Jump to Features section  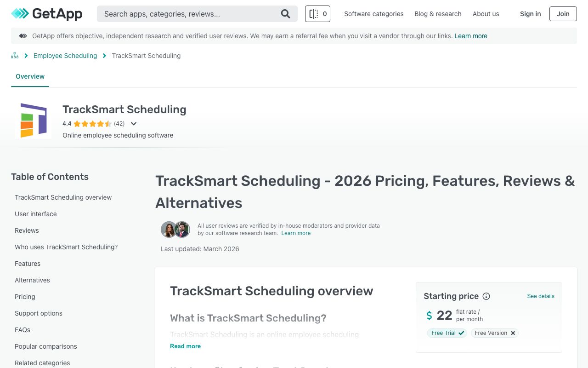tap(28, 264)
